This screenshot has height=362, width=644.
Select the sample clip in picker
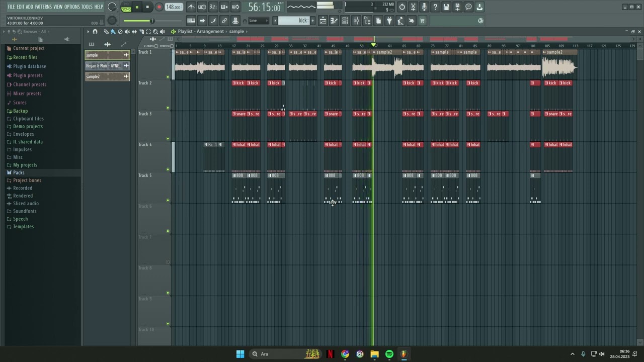pos(107,55)
